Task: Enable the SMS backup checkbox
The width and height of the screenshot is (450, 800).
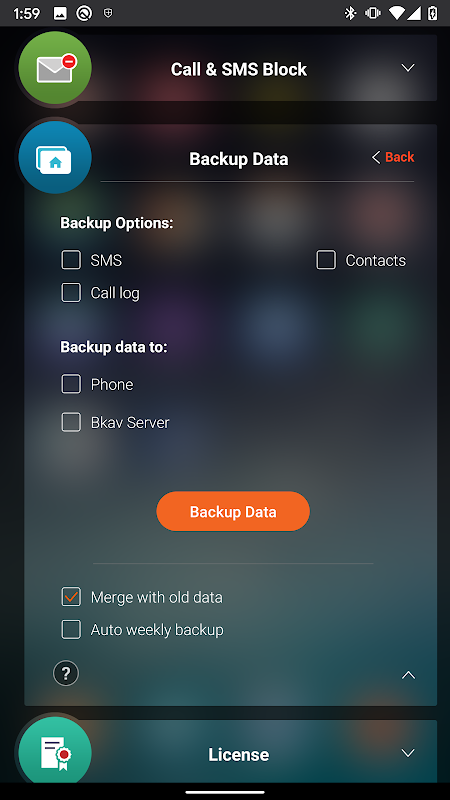Action: click(71, 260)
